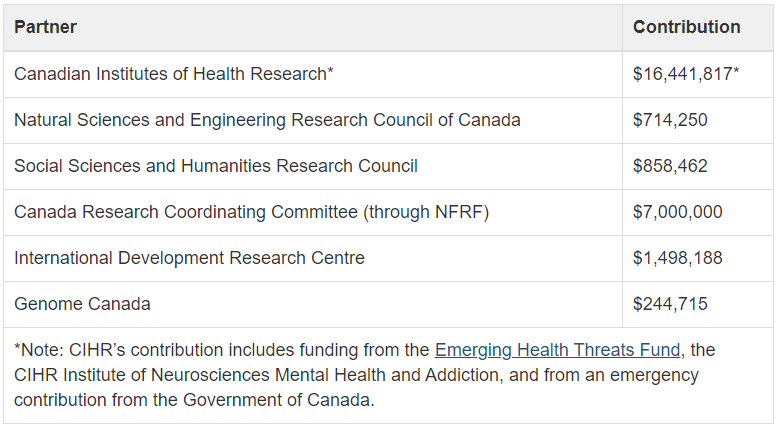Select Social Sciences and Humanities Research Council
The width and height of the screenshot is (777, 428).
tap(216, 166)
